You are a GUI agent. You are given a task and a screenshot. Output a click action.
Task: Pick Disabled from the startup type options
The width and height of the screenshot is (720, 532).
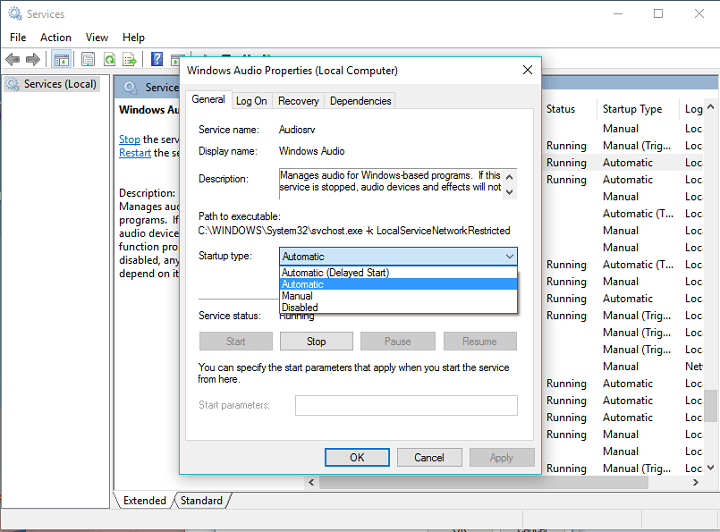[x=300, y=308]
